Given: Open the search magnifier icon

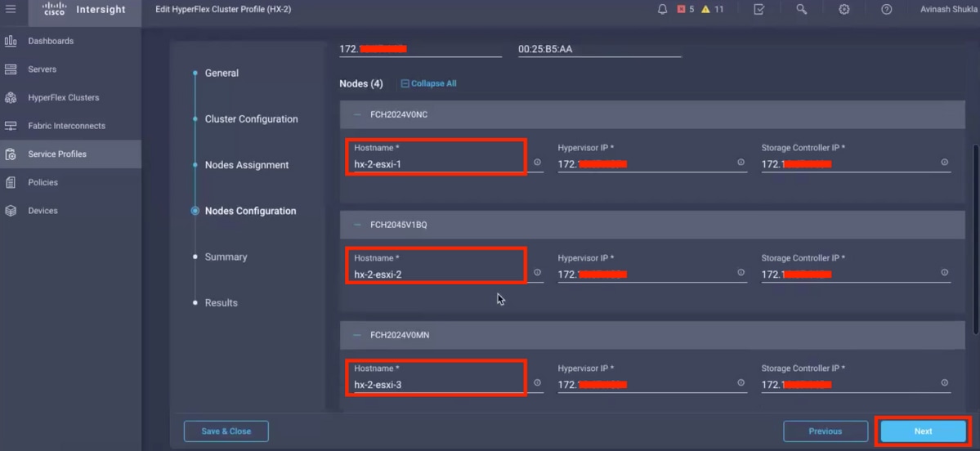Looking at the screenshot, I should pyautogui.click(x=801, y=9).
